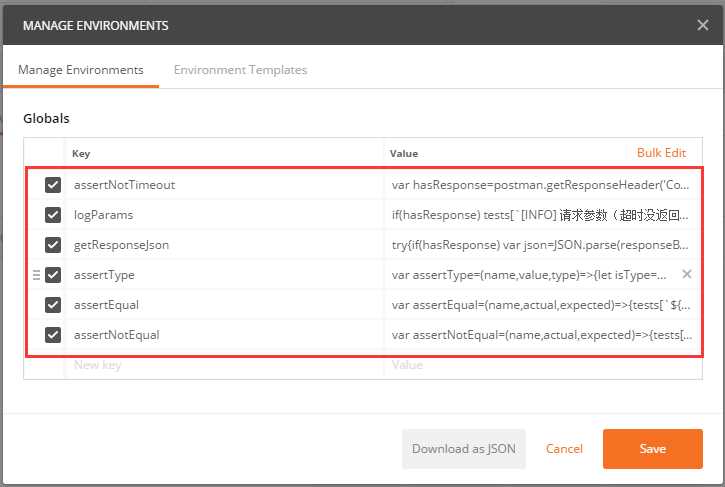Edit value starting 'var assertEqual=(name,actual'

tap(541, 305)
